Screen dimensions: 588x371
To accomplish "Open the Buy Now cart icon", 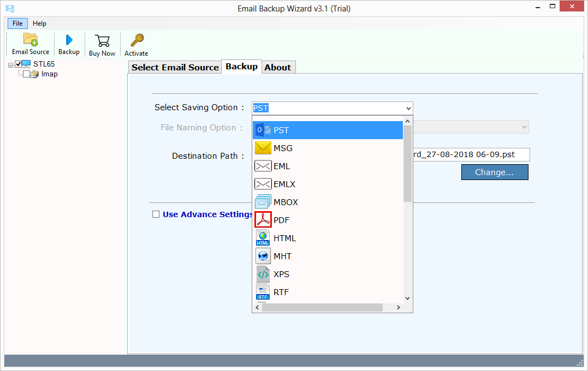I will [x=102, y=40].
